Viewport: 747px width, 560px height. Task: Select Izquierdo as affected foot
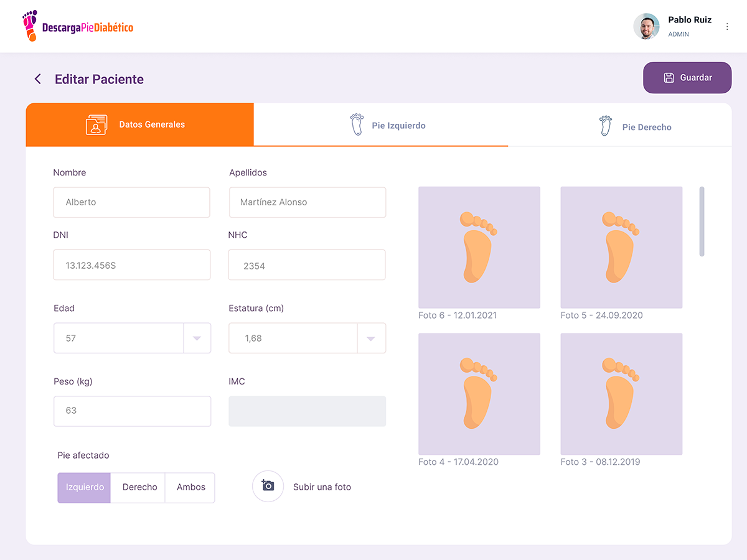click(x=85, y=487)
